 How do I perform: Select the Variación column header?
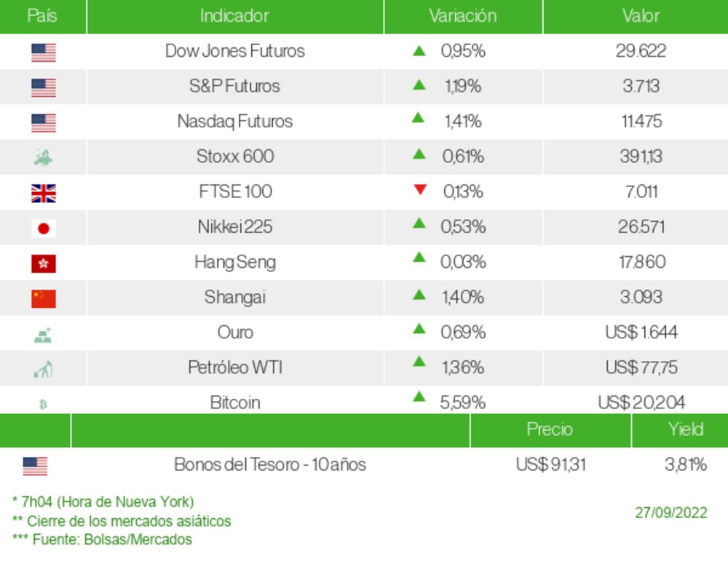[462, 16]
